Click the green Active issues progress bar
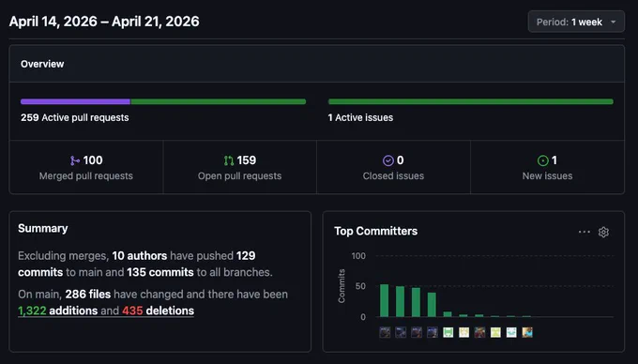This screenshot has width=638, height=364. 471,101
